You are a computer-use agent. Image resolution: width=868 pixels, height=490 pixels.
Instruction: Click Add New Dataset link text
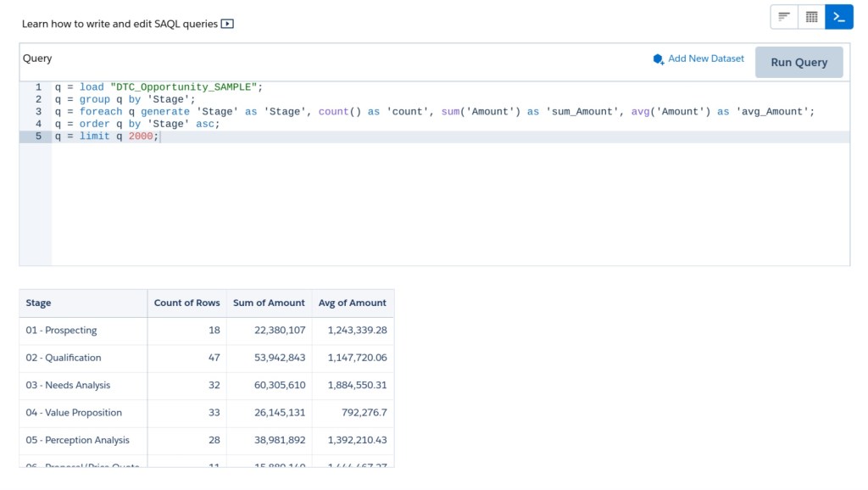pyautogui.click(x=706, y=58)
